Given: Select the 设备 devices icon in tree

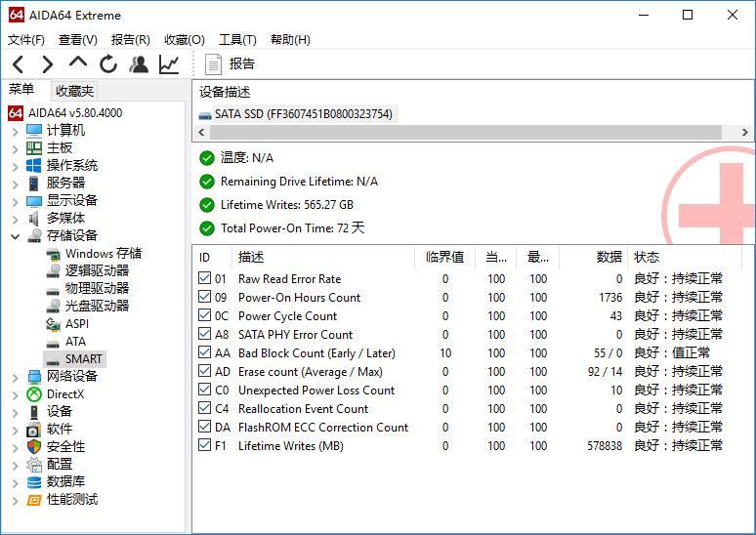Looking at the screenshot, I should (x=34, y=412).
